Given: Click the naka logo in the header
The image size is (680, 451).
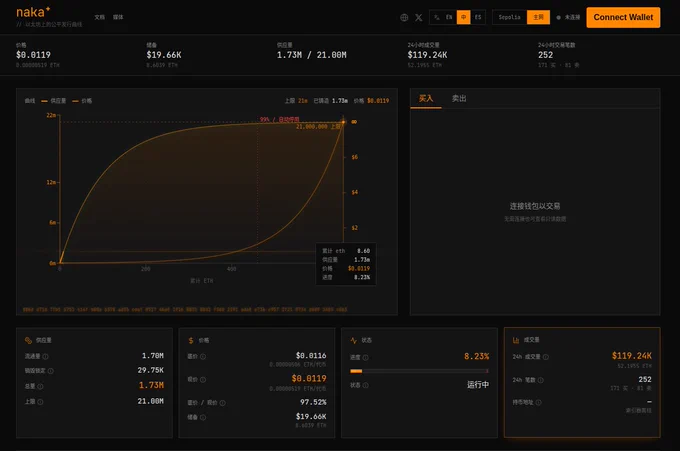Looking at the screenshot, I should click(33, 12).
